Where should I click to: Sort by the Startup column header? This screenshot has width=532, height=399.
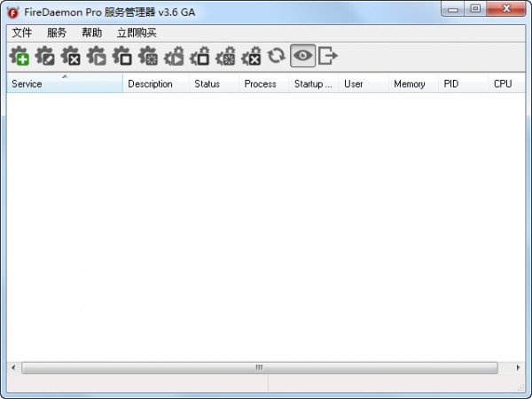(x=314, y=83)
